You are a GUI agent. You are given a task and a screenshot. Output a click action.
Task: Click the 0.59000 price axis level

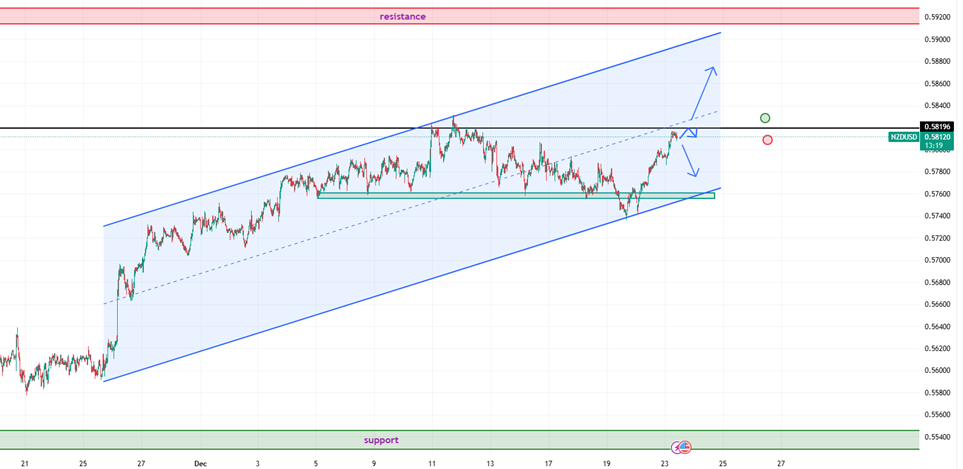coord(937,39)
